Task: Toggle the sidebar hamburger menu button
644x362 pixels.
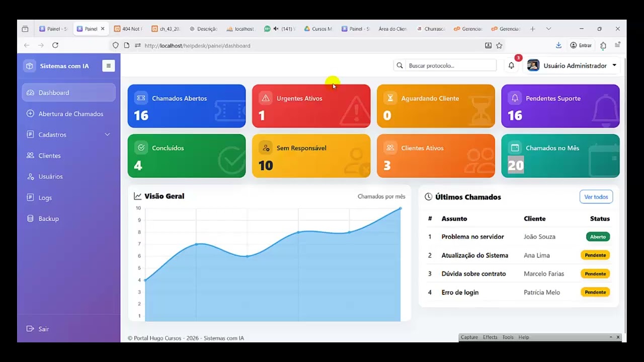Action: click(x=108, y=66)
